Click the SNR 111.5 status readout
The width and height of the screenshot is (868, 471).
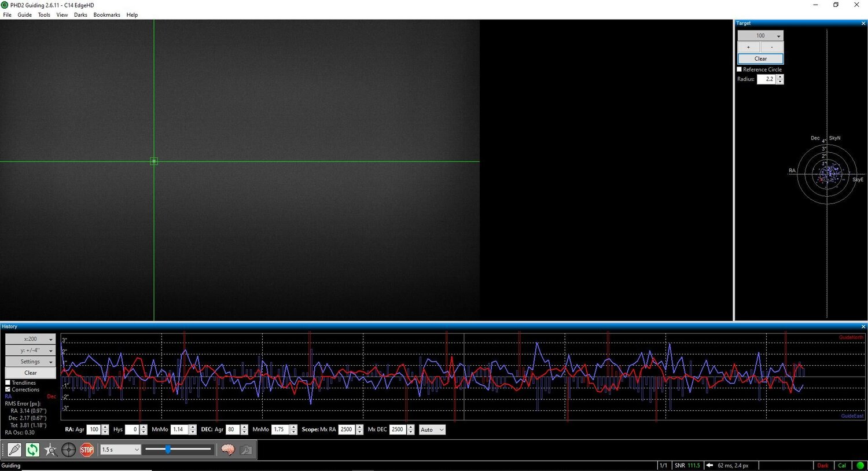pos(687,465)
